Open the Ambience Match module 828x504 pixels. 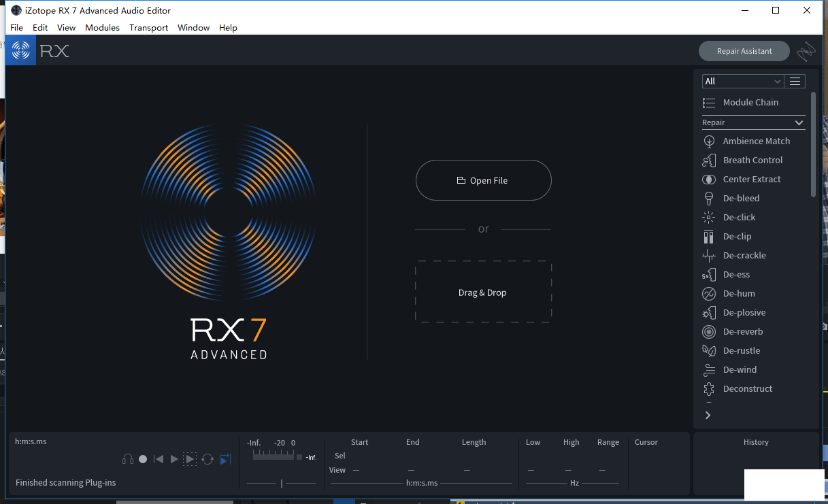(756, 141)
